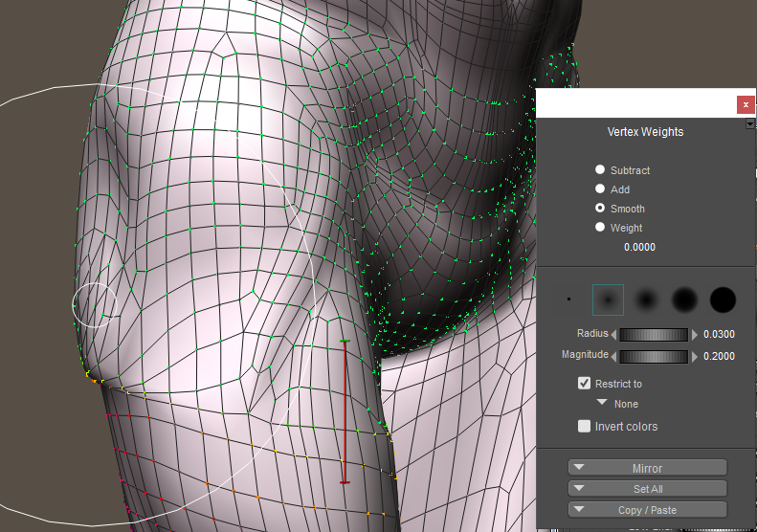
Task: Select the Weight radio option
Action: coord(600,228)
